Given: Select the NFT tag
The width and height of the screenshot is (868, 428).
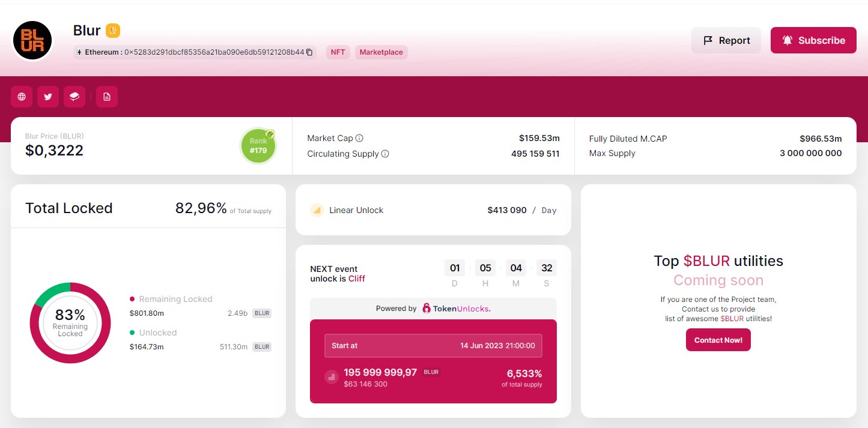Looking at the screenshot, I should [x=338, y=52].
